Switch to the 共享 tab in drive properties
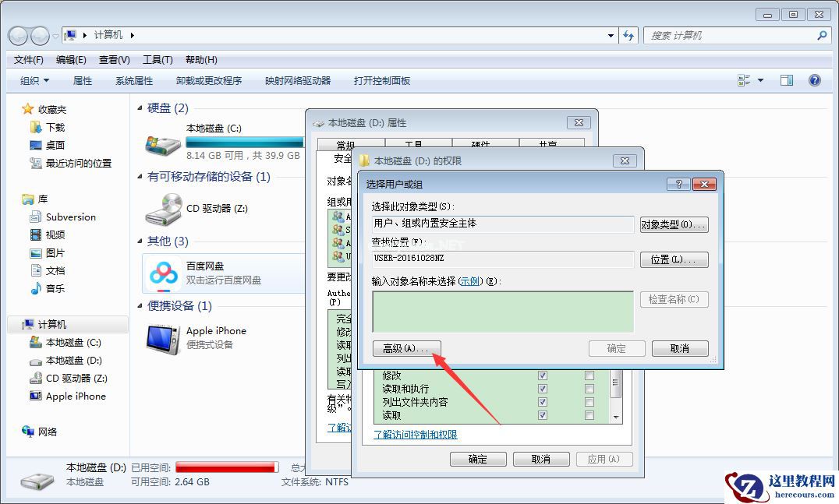The image size is (839, 504). pos(549,145)
